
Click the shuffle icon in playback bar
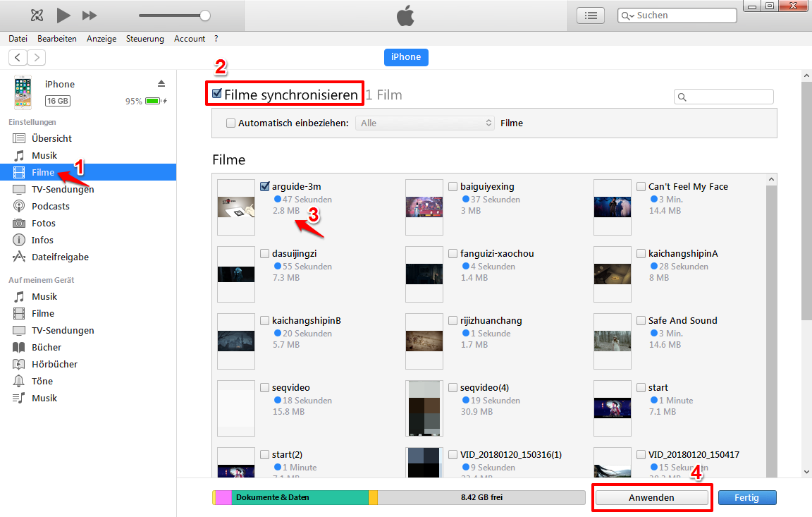[37, 16]
